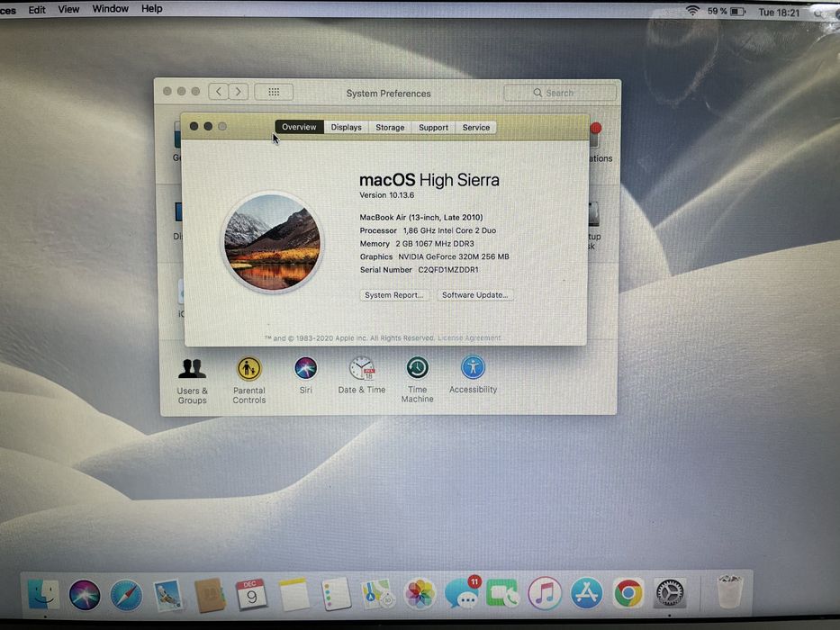The image size is (840, 630).
Task: Open Parental Controls preference pane
Action: [x=249, y=381]
